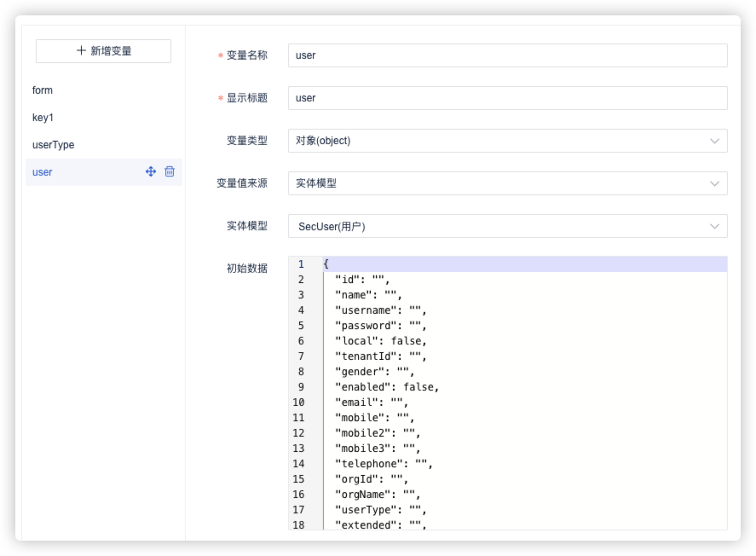Click line number 10 in editor gutter
The height and width of the screenshot is (556, 756).
click(x=298, y=403)
